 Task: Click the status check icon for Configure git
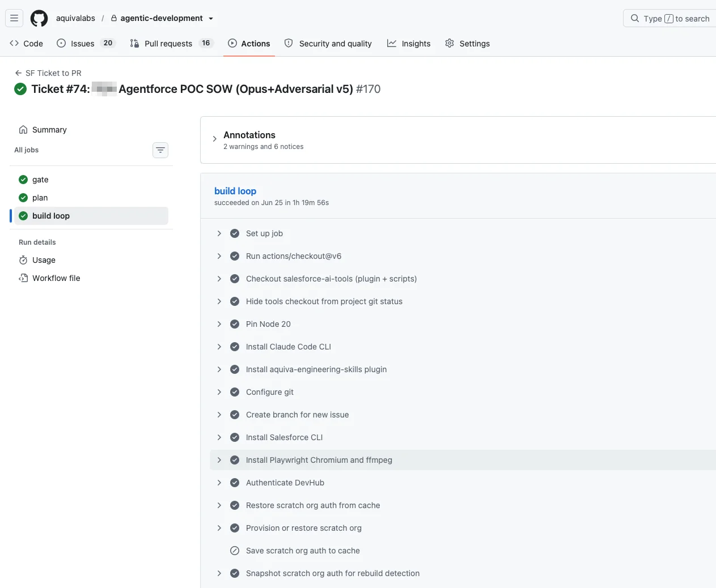[235, 392]
